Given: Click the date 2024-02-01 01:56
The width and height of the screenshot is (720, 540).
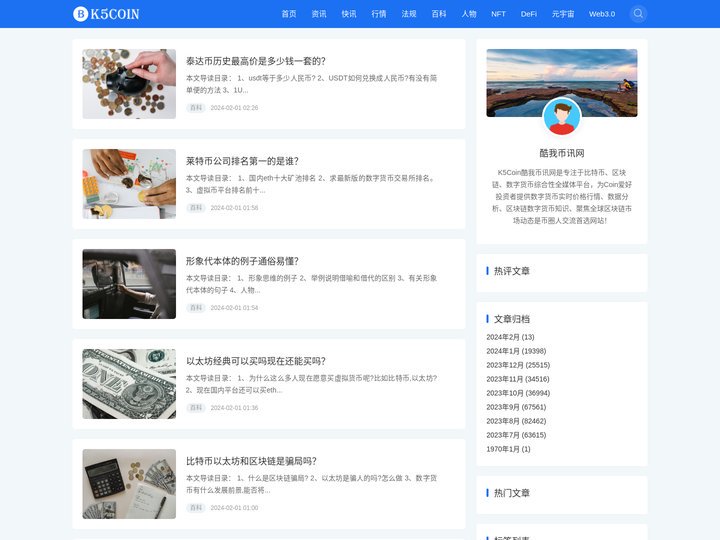Looking at the screenshot, I should point(234,208).
